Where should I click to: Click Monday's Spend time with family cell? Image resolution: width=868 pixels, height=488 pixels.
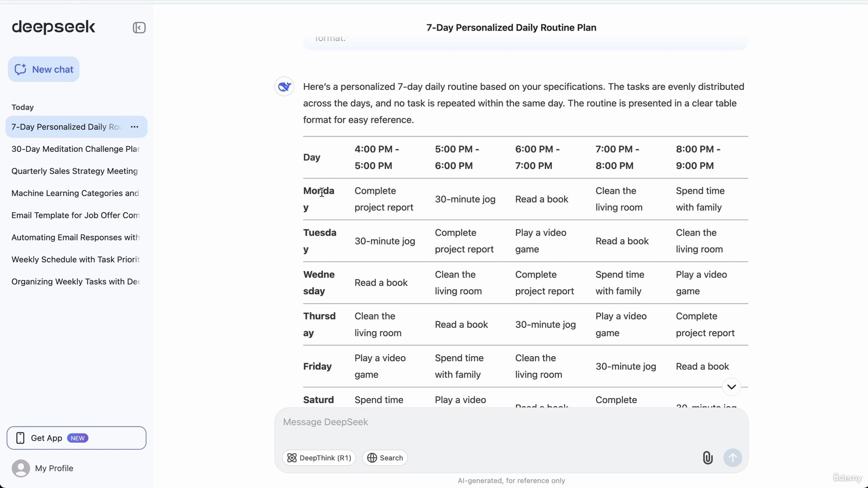[x=700, y=199]
